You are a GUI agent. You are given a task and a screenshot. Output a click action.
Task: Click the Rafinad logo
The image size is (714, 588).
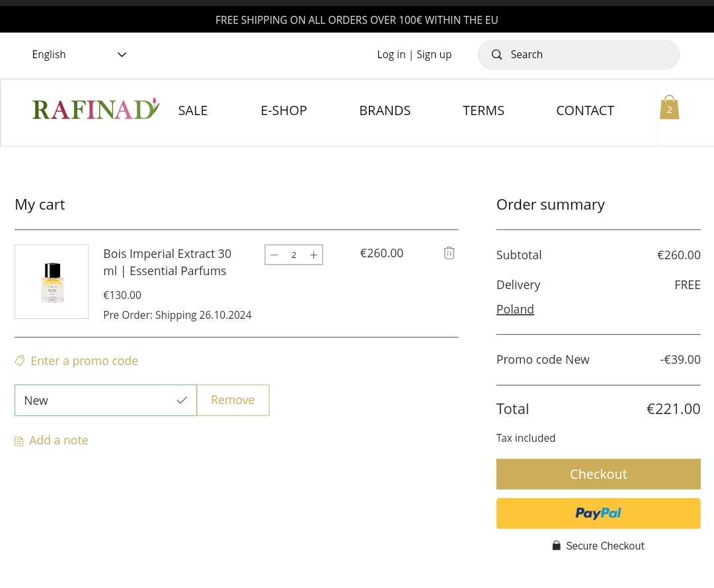click(x=96, y=110)
